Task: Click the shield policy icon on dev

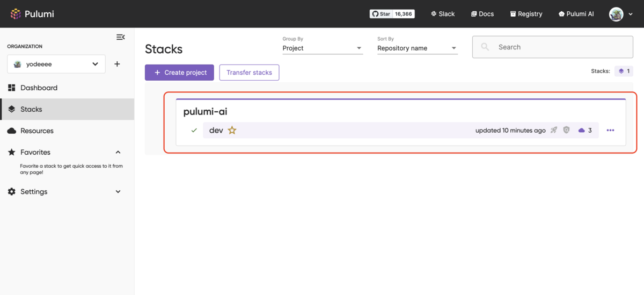Action: pos(566,130)
